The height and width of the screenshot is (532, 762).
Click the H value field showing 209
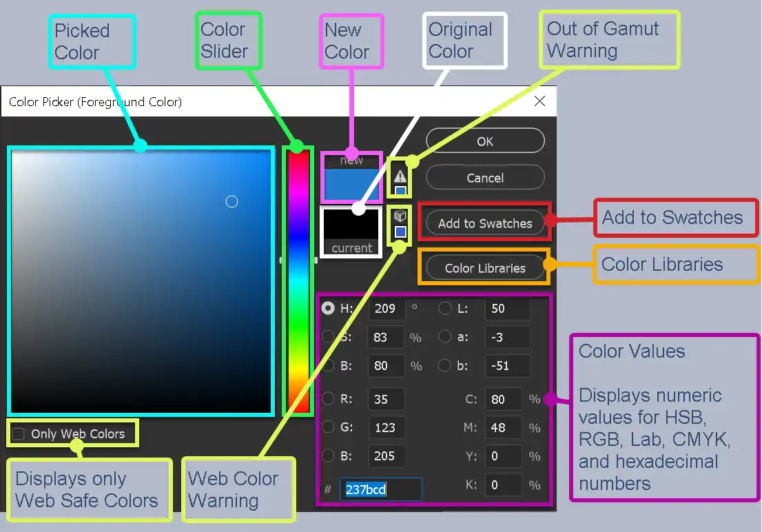click(386, 309)
